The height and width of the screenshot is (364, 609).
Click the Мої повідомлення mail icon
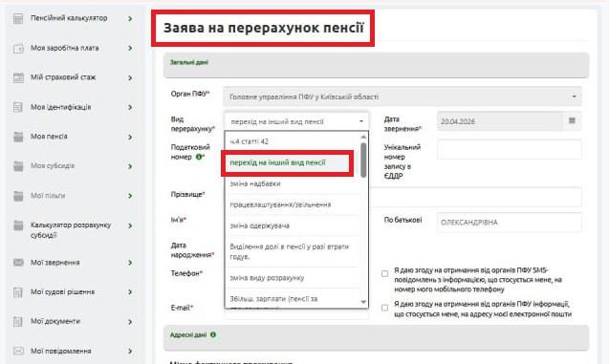click(18, 352)
